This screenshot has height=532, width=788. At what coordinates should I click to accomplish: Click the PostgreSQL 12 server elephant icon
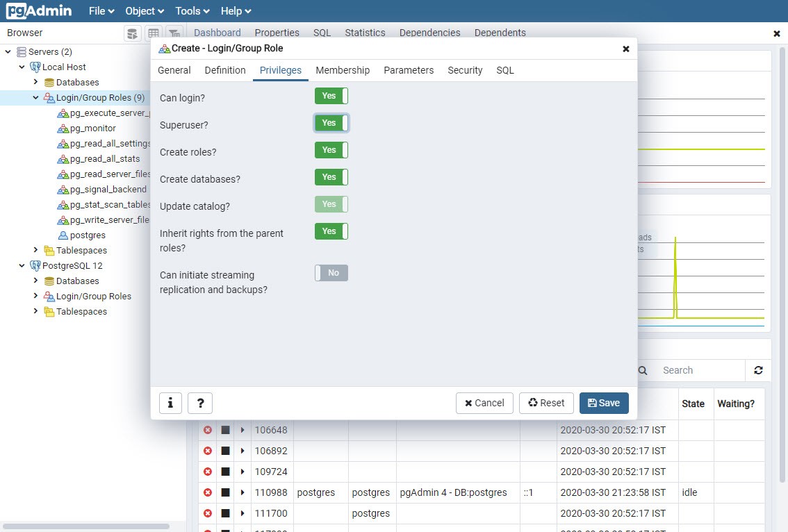click(35, 266)
